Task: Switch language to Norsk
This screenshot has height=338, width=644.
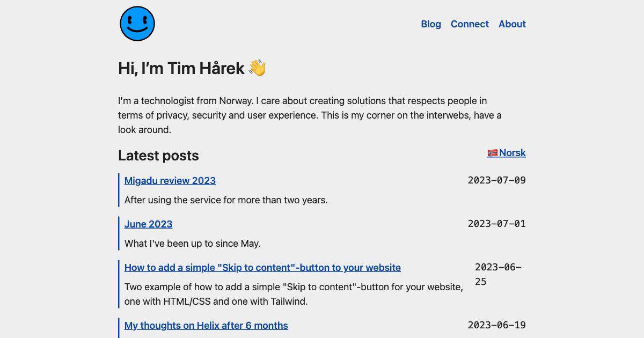Action: [511, 152]
